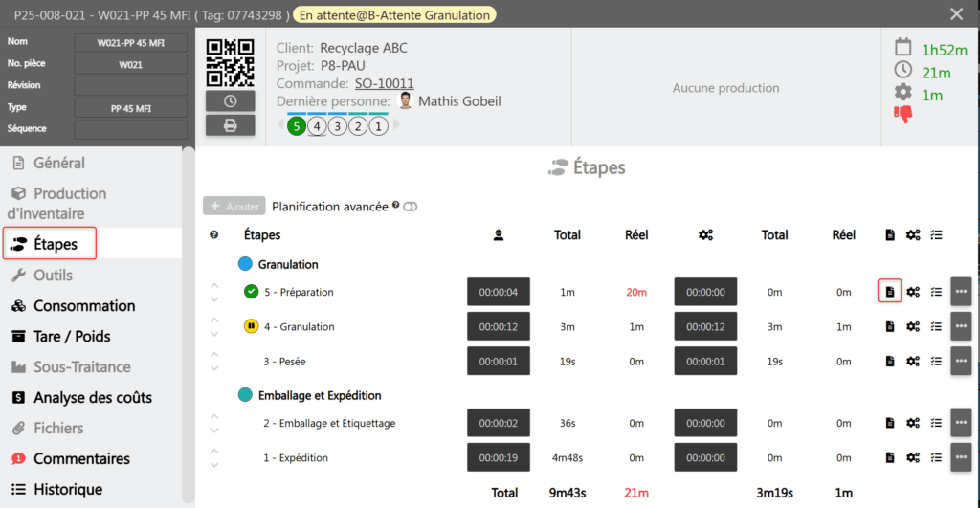Click the green check status of 5 - Préparation
Image resolution: width=980 pixels, height=508 pixels.
tap(252, 292)
